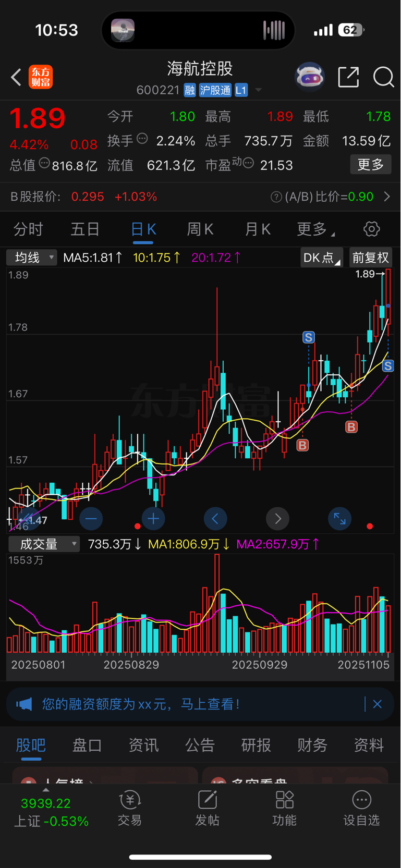Screen dimensions: 401x868
Task: Tap the upper S sell marker
Action: click(x=309, y=337)
